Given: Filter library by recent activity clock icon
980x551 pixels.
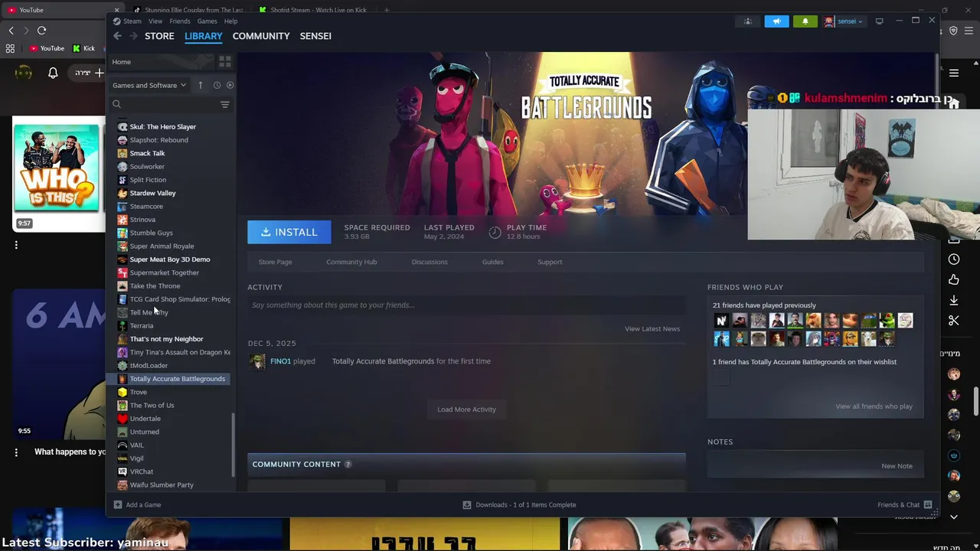Looking at the screenshot, I should [217, 85].
